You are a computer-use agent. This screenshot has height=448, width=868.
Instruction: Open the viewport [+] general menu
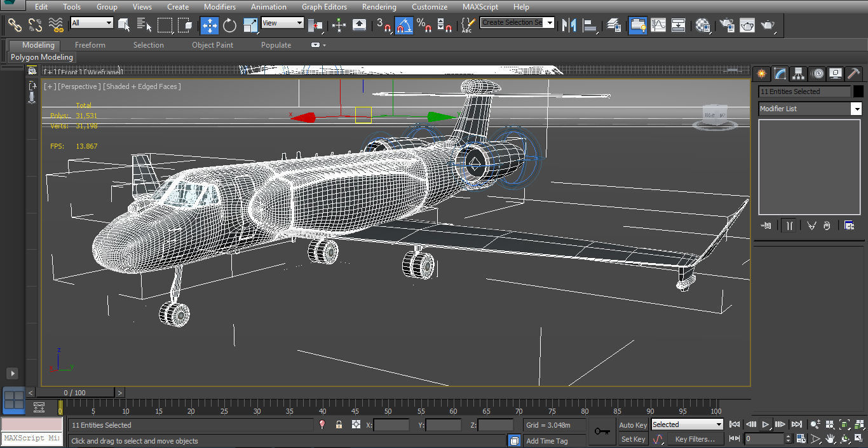[50, 86]
